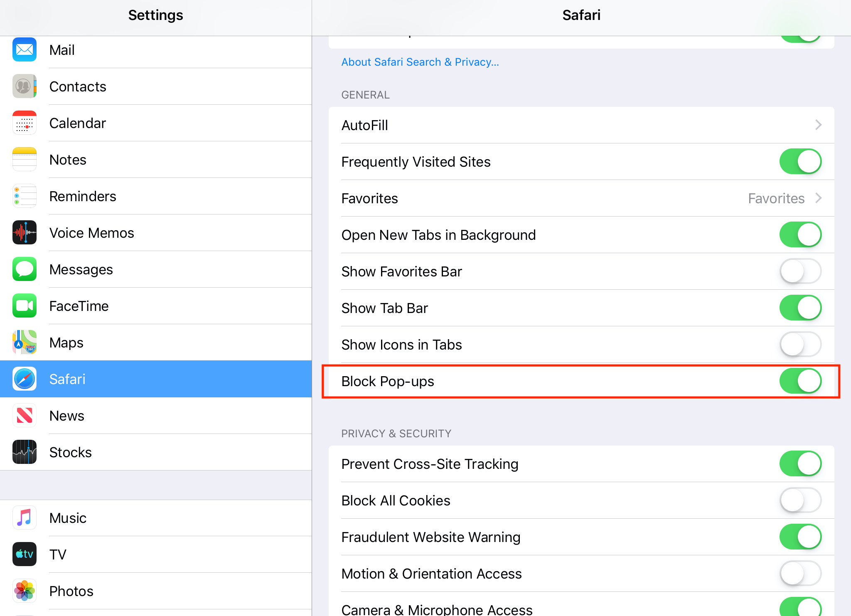The image size is (851, 616).
Task: Open the FaceTime camera icon
Action: 25,306
